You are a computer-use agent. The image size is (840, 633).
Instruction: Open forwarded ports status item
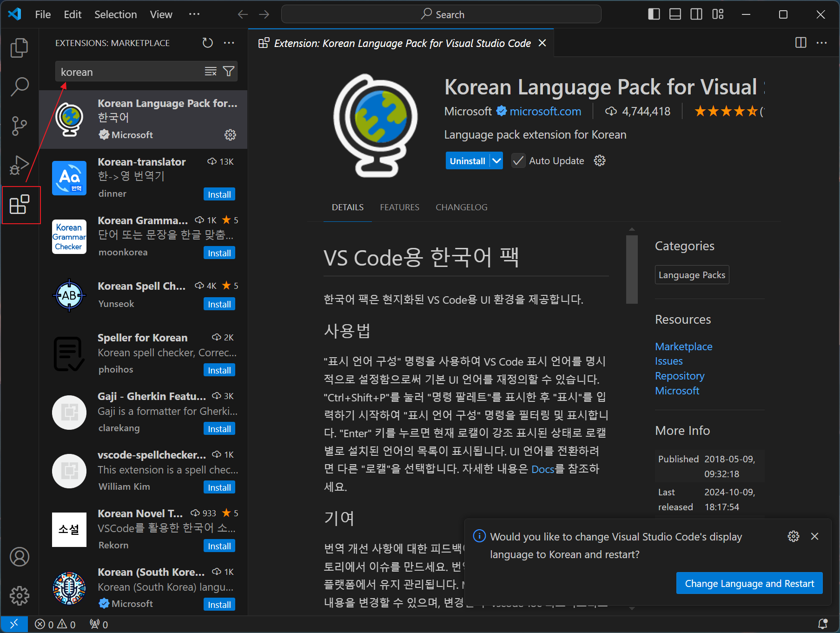pos(99,624)
